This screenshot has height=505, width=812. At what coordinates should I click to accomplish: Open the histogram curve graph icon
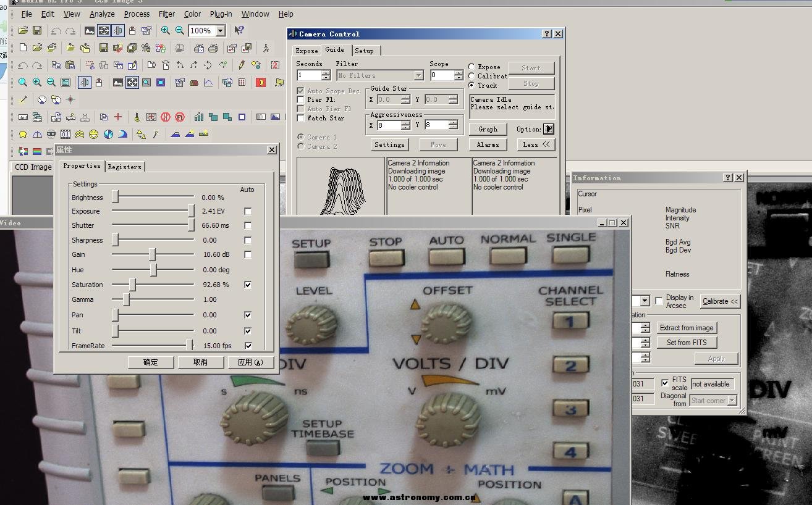[208, 82]
